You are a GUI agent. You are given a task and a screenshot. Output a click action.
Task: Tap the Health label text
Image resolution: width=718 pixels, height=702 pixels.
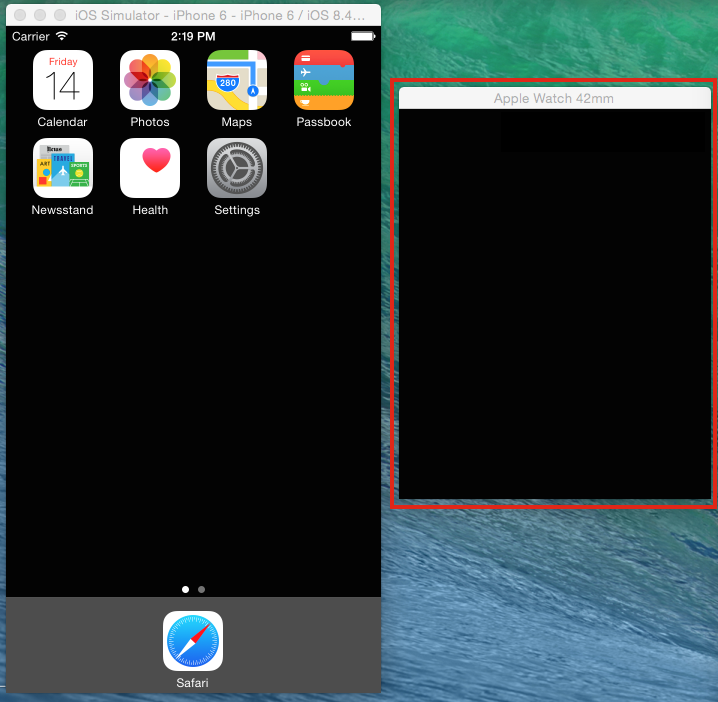point(150,210)
